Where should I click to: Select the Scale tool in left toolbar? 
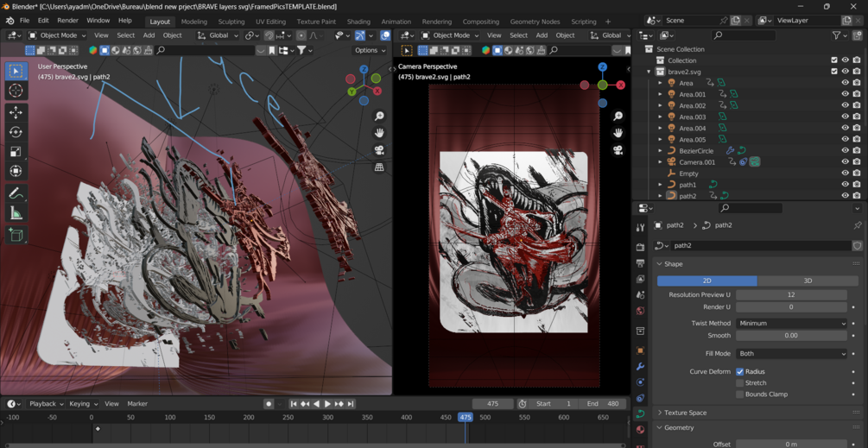coord(16,152)
